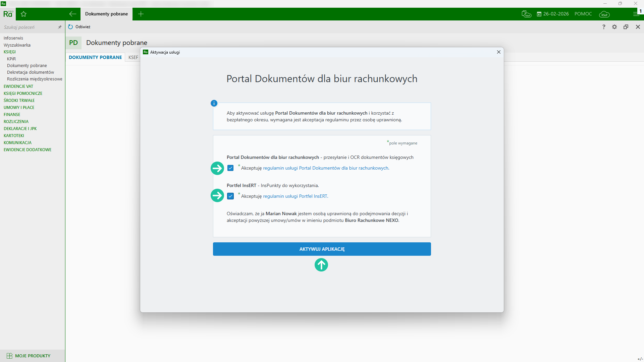Open a new tab with plus icon

pos(141,14)
